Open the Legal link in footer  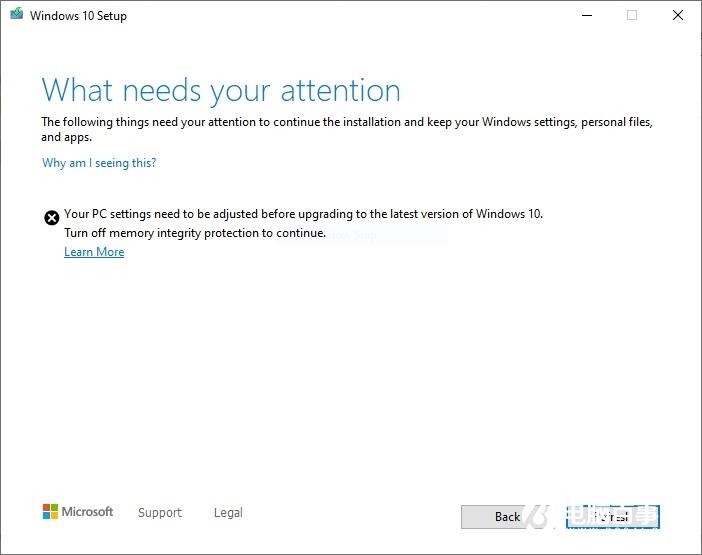(x=228, y=512)
